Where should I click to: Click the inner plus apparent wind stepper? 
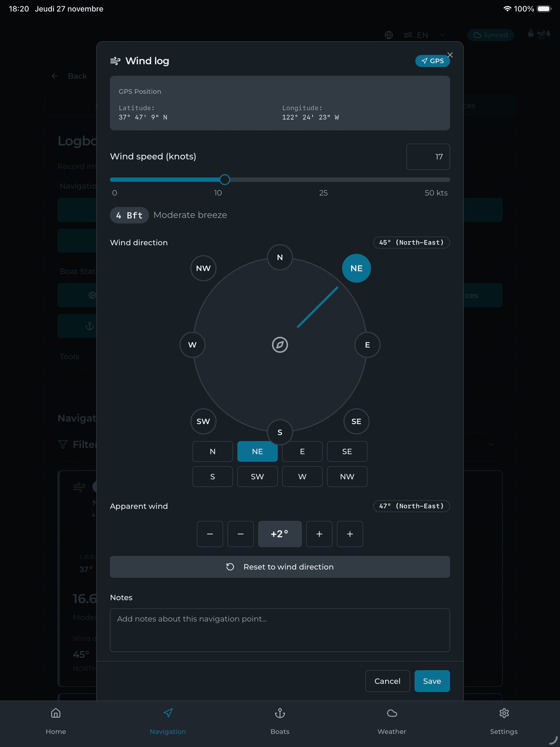point(319,534)
